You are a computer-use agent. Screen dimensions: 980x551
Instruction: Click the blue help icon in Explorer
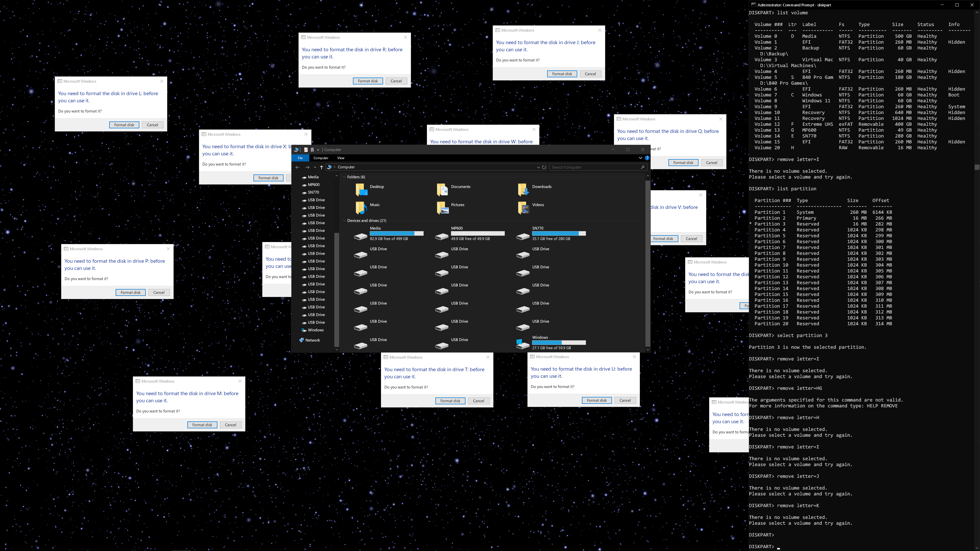647,158
